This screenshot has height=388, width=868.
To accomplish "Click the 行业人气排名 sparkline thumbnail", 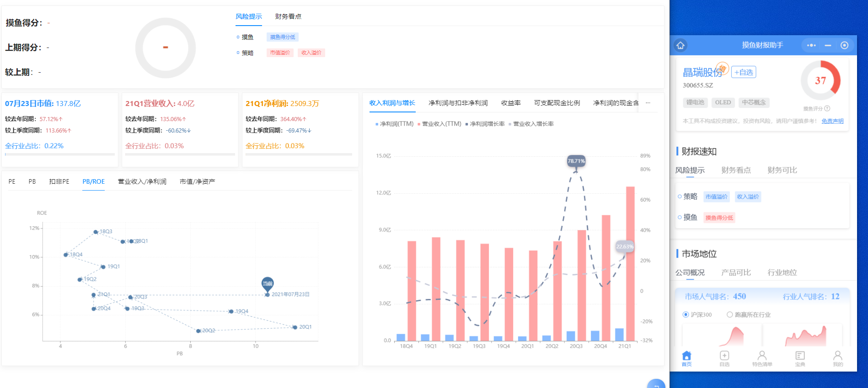I will 802,335.
